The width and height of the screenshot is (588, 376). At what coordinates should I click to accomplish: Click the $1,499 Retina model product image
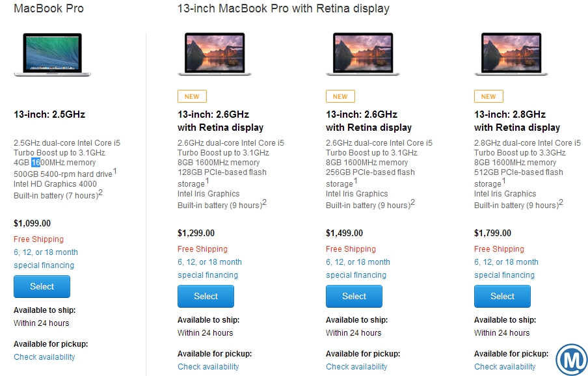tap(363, 53)
